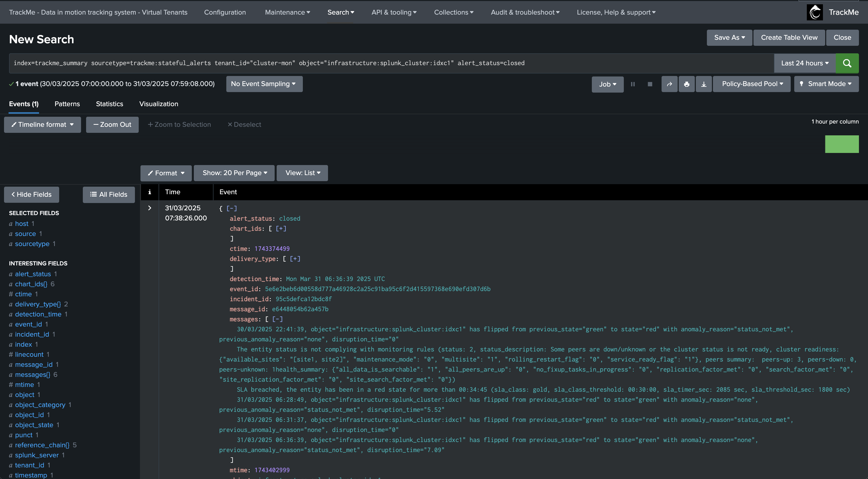The width and height of the screenshot is (868, 479).
Task: Run search with magnifier button
Action: (847, 63)
